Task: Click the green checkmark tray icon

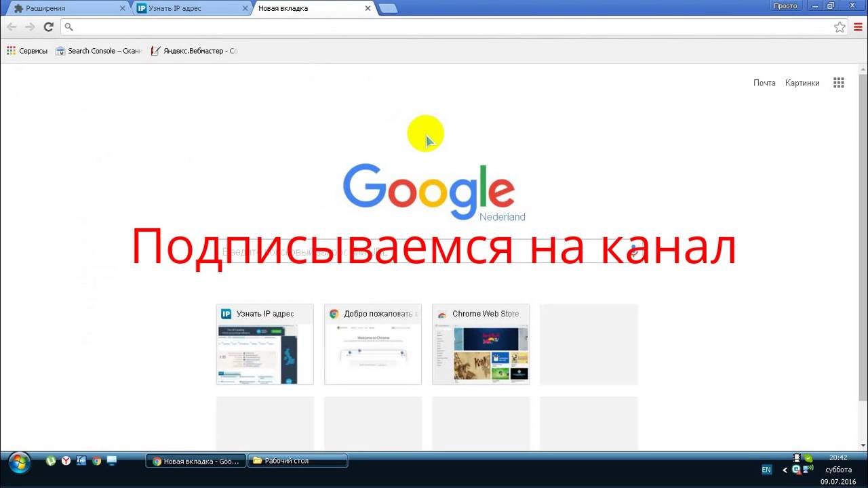Action: [808, 458]
